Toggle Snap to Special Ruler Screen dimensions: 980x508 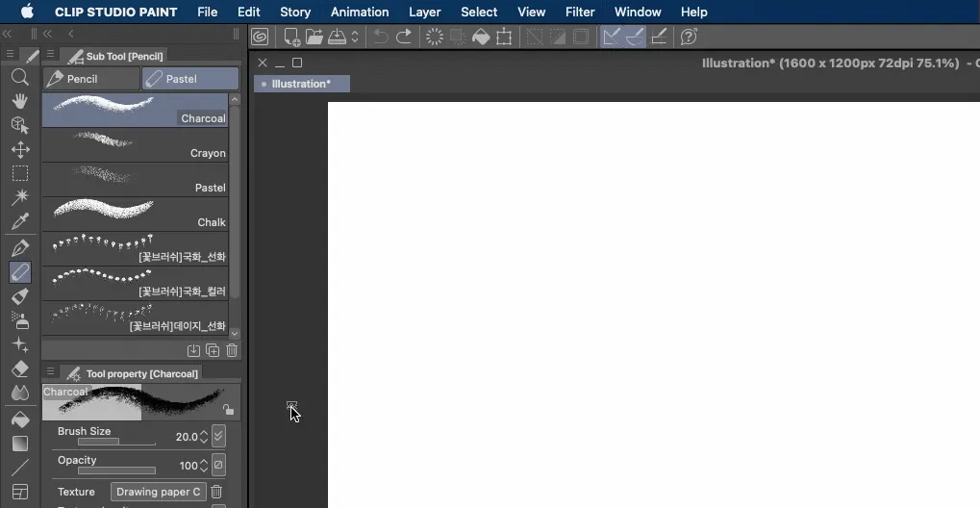(x=635, y=37)
